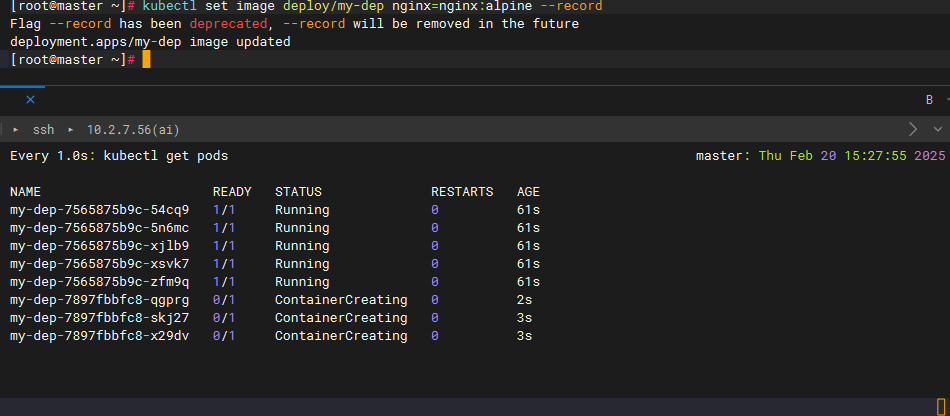
Task: Click the NAME column header
Action: click(26, 191)
